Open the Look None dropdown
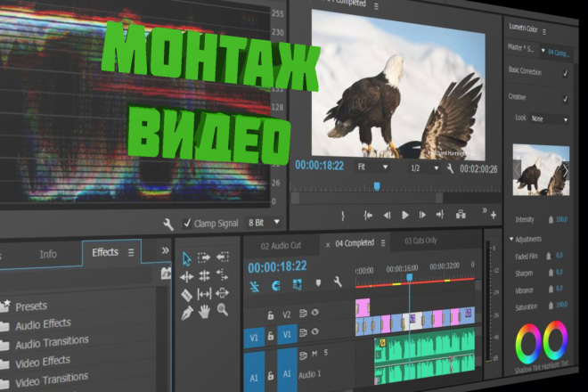The image size is (588, 392). (549, 118)
